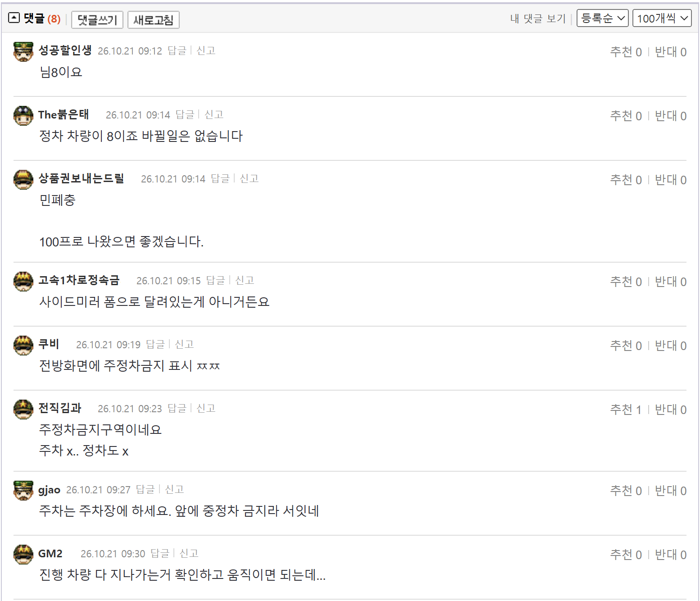Click the 댓글쓰기 button

click(x=97, y=20)
